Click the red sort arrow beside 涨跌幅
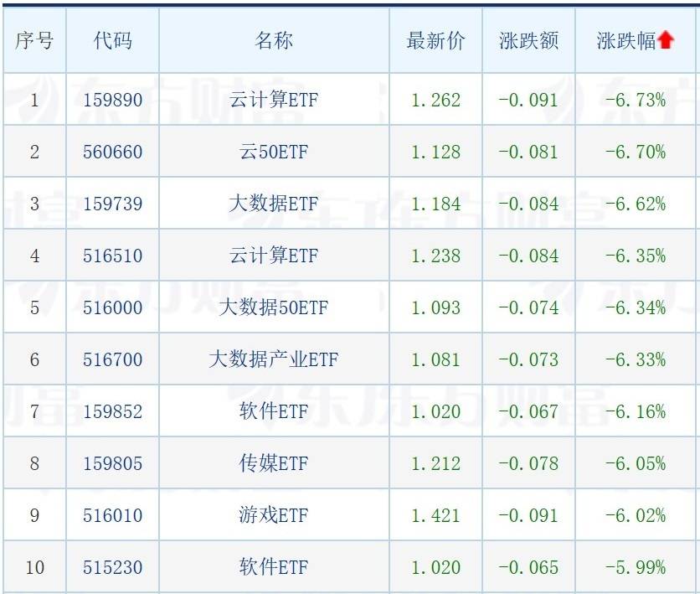 click(666, 40)
